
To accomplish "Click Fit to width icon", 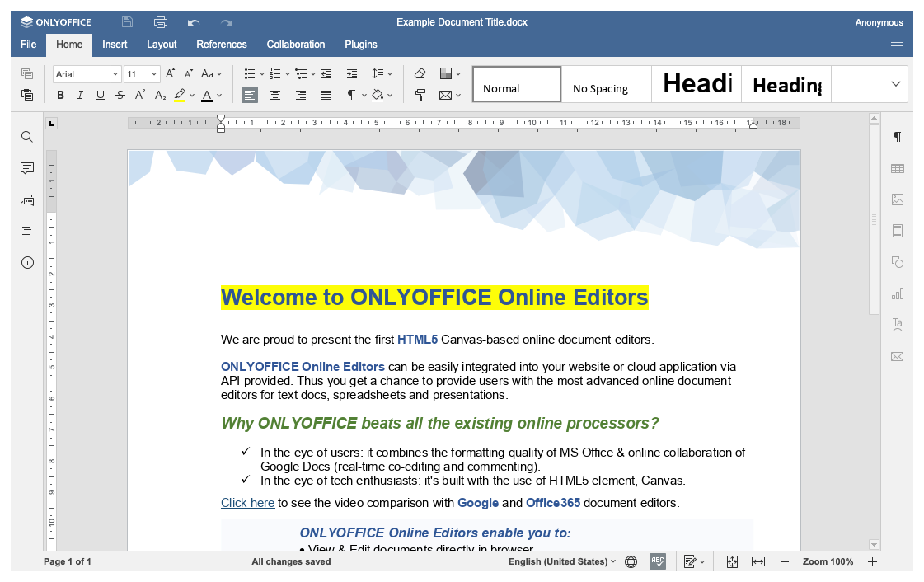I will [x=758, y=562].
